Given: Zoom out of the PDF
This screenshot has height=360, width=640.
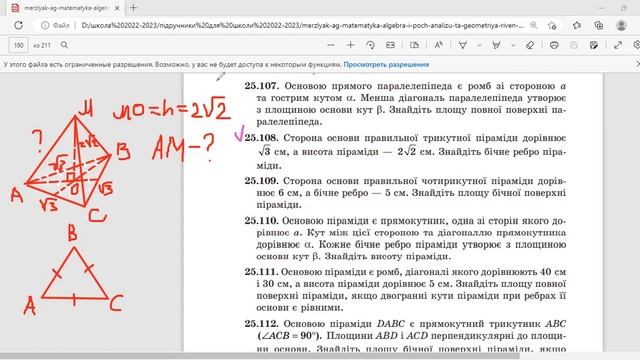Looking at the screenshot, I should 331,45.
